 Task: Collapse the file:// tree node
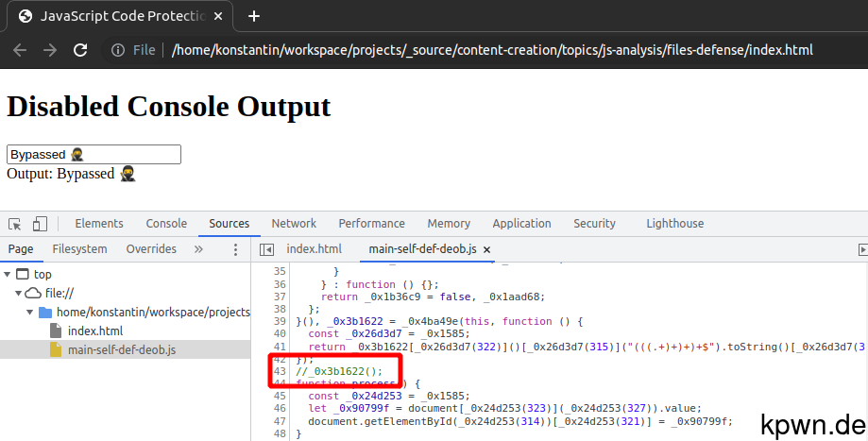[18, 294]
